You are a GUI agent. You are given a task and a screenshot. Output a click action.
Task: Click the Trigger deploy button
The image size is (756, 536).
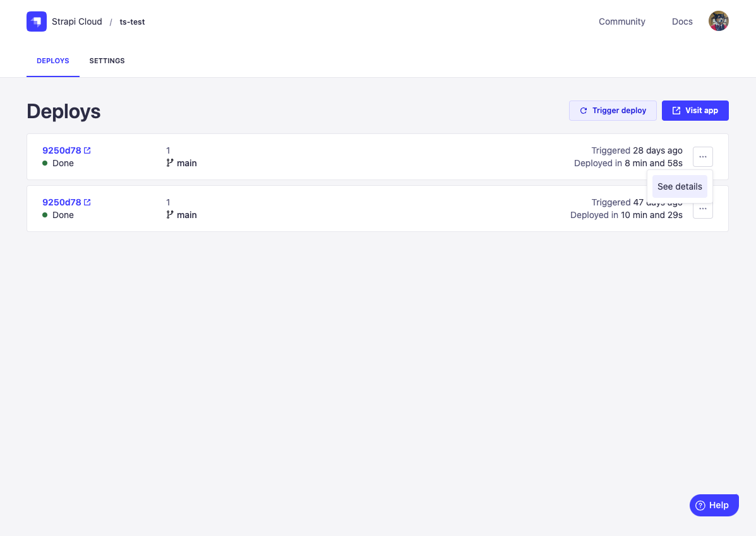(x=613, y=111)
